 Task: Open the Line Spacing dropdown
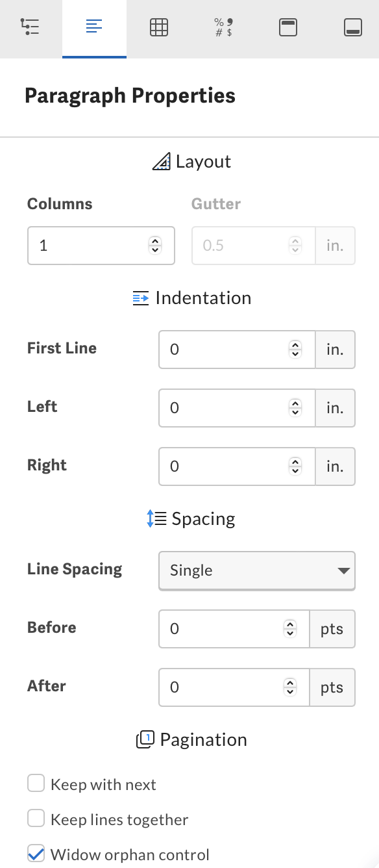coord(257,570)
